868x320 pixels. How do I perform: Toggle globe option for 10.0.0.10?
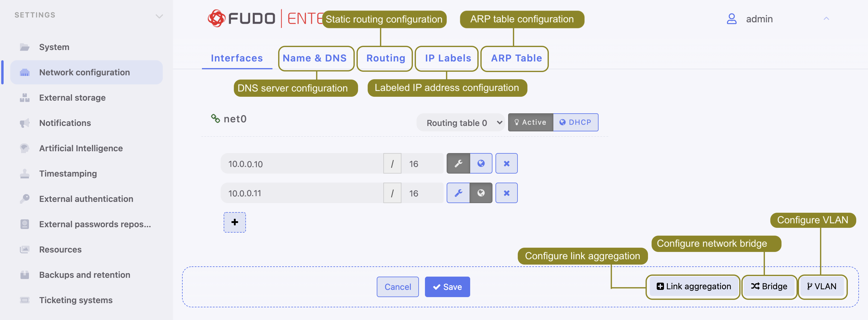tap(481, 164)
